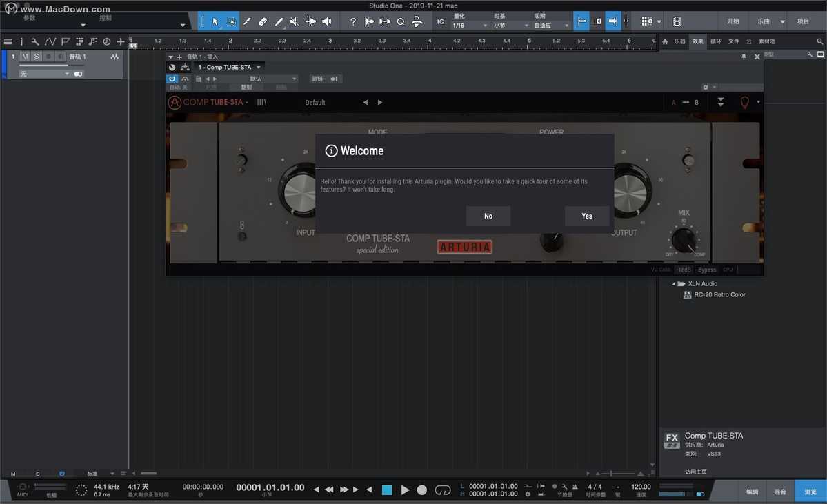Viewport: 827px width, 504px height.
Task: Open snap 自适应 dropdown
Action: click(550, 26)
